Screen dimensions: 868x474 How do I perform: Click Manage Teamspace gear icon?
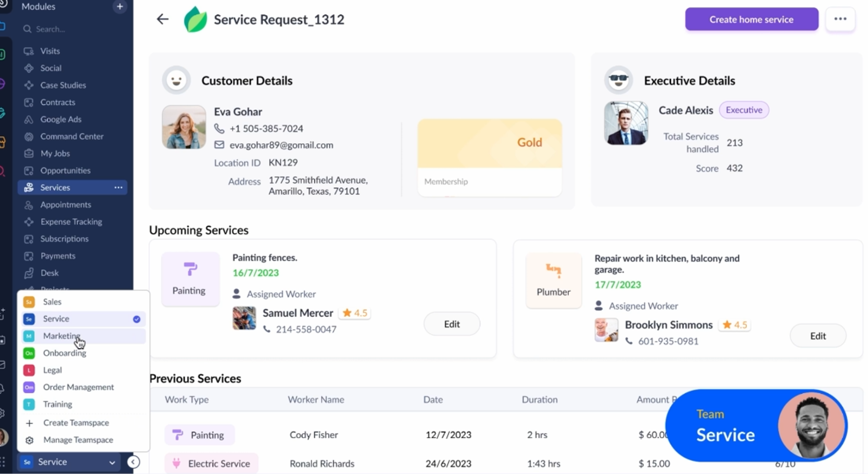[x=29, y=440]
